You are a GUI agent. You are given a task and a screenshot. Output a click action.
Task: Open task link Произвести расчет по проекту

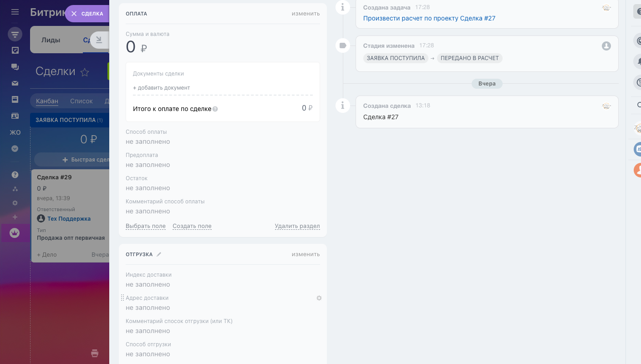pyautogui.click(x=429, y=19)
